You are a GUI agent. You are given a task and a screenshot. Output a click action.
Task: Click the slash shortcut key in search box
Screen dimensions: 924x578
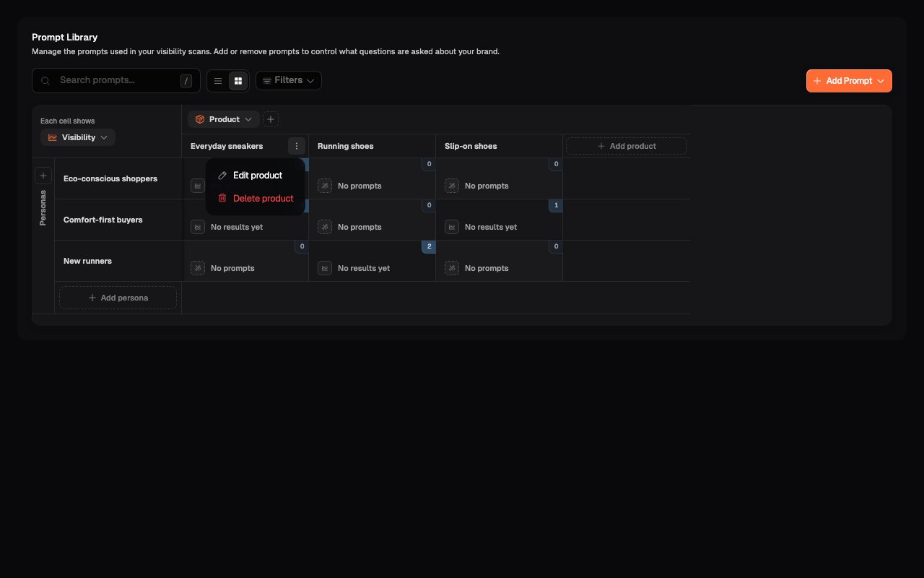[186, 81]
